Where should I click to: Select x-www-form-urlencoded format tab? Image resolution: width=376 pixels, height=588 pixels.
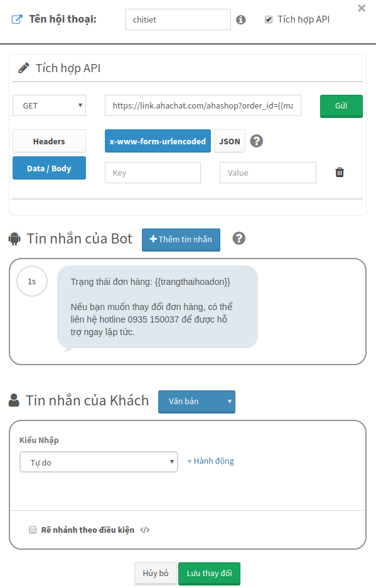point(158,141)
